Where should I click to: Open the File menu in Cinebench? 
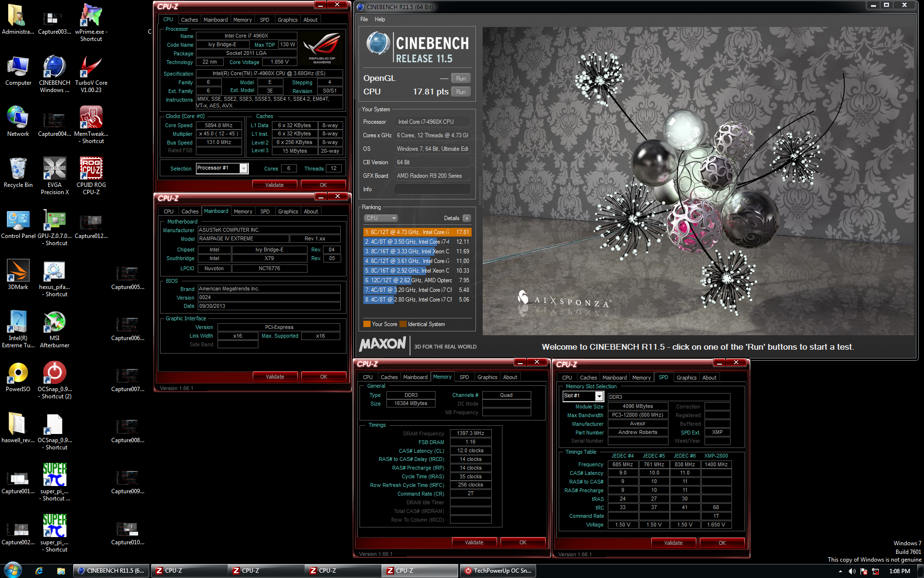point(364,19)
